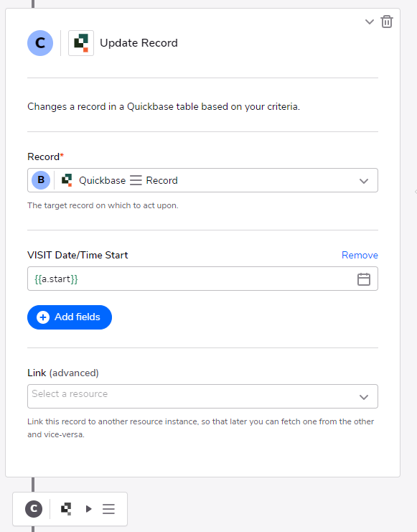The image size is (417, 532).
Task: Collapse the Update Record step chevron
Action: [369, 22]
